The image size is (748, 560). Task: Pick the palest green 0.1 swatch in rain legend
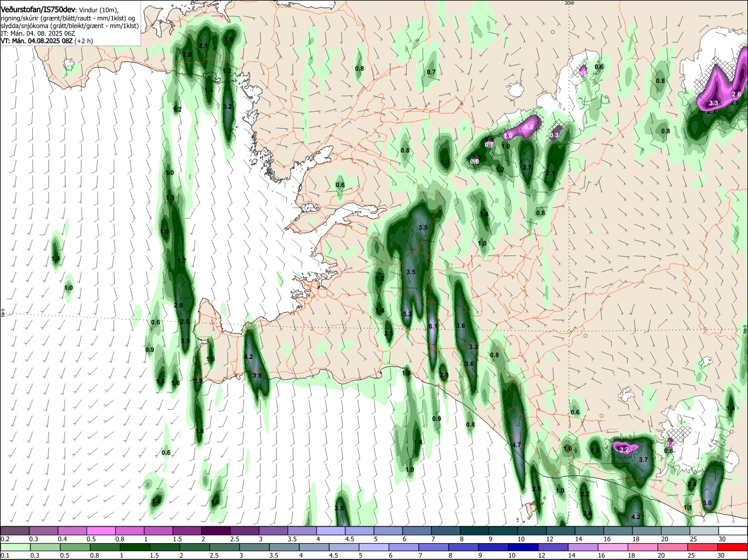pos(15,547)
